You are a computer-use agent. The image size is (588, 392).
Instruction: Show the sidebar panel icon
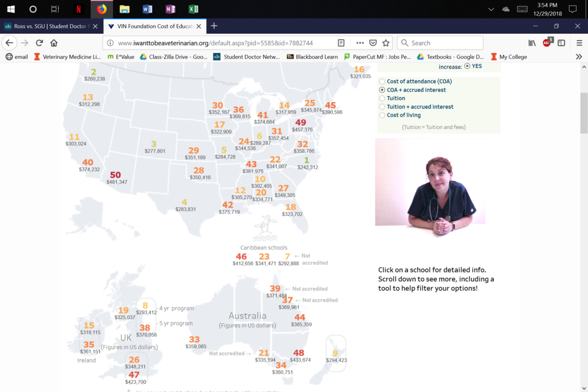point(562,42)
